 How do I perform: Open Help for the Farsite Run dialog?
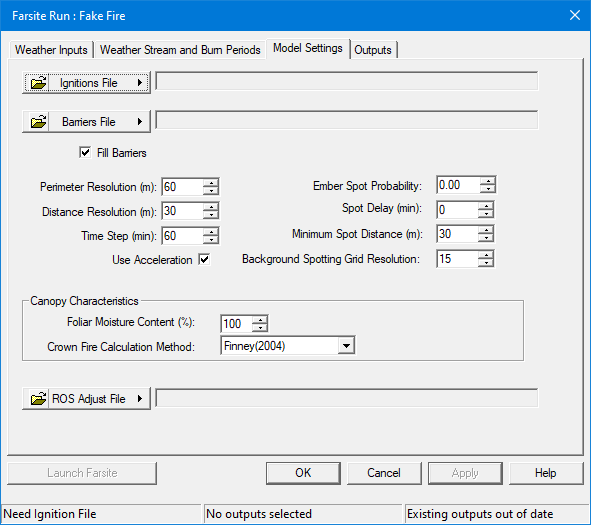(546, 473)
